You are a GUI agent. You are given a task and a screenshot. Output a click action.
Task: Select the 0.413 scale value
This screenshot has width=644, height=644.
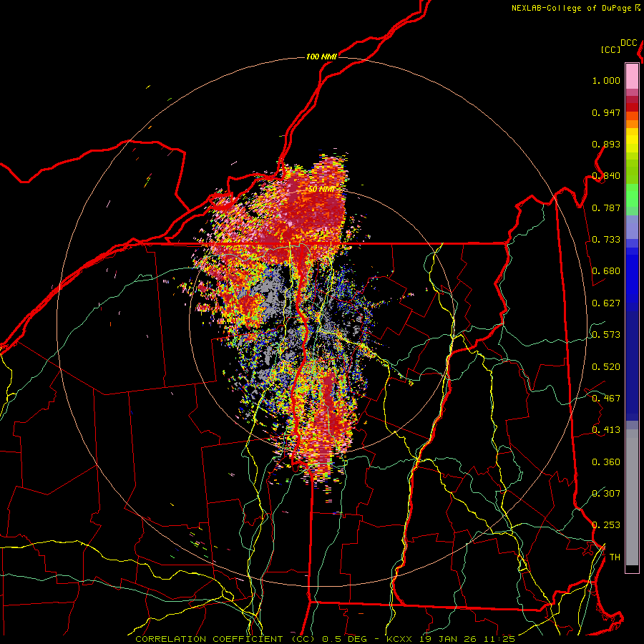(x=606, y=430)
